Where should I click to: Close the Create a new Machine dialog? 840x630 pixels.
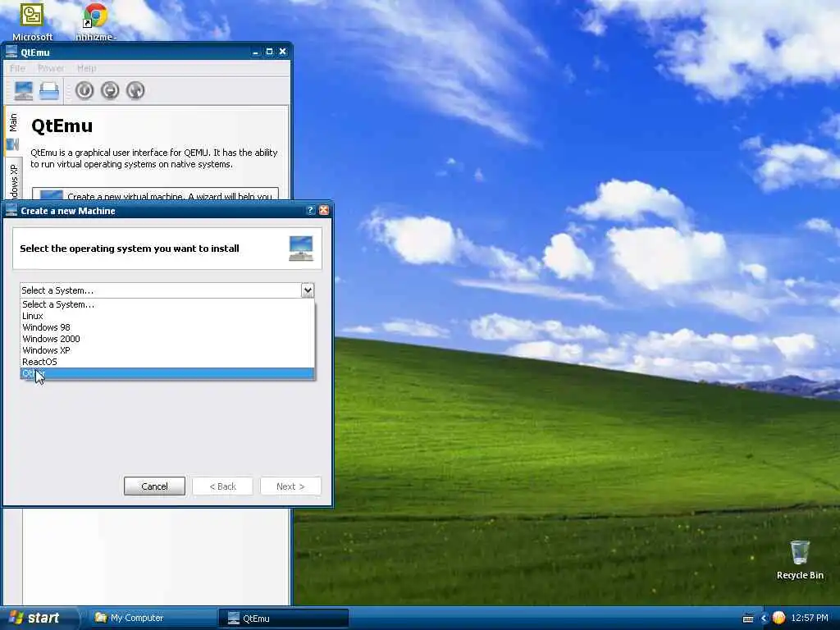coord(323,211)
